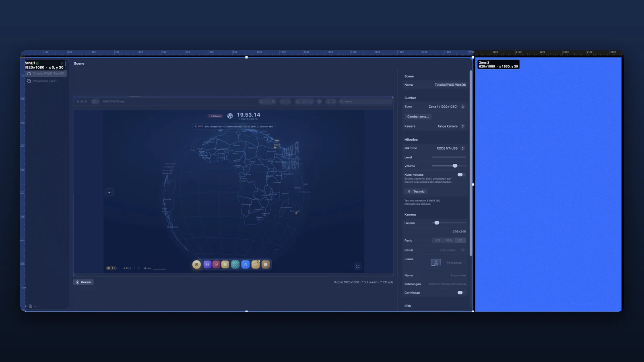Select the Tutorial RWID WebOS scene in sidebar
The width and height of the screenshot is (644, 362).
coord(46,74)
